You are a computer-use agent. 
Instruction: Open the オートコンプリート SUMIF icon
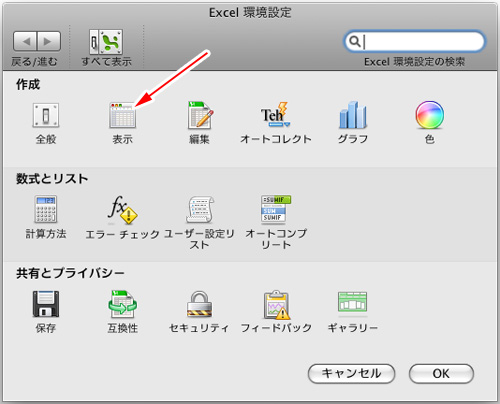(x=276, y=209)
